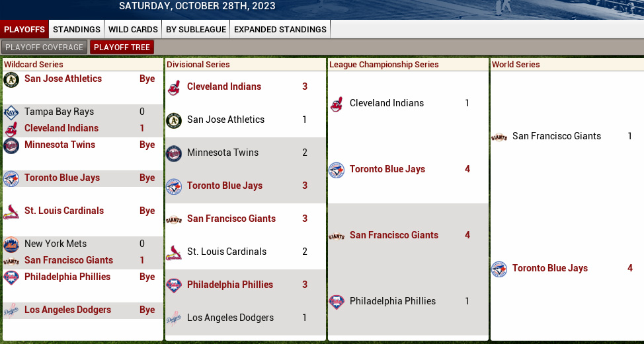Open the Wild Cards tab
Image resolution: width=644 pixels, height=344 pixels.
pos(133,30)
